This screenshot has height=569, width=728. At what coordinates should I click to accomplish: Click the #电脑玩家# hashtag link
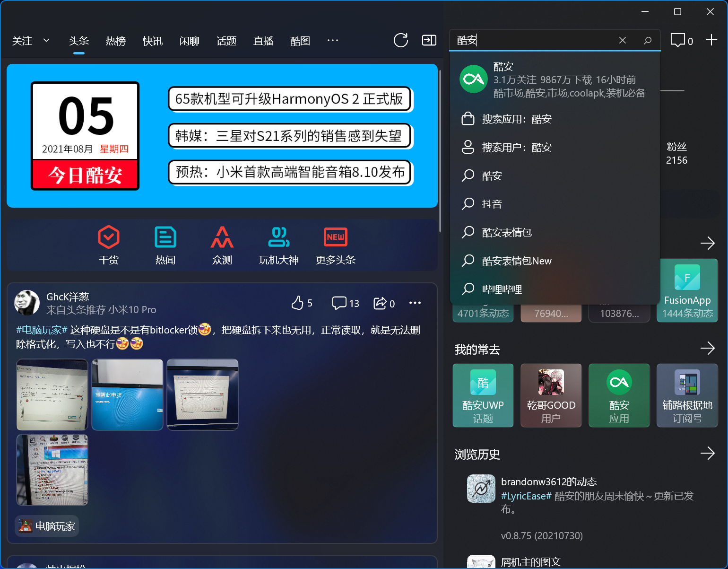point(42,330)
